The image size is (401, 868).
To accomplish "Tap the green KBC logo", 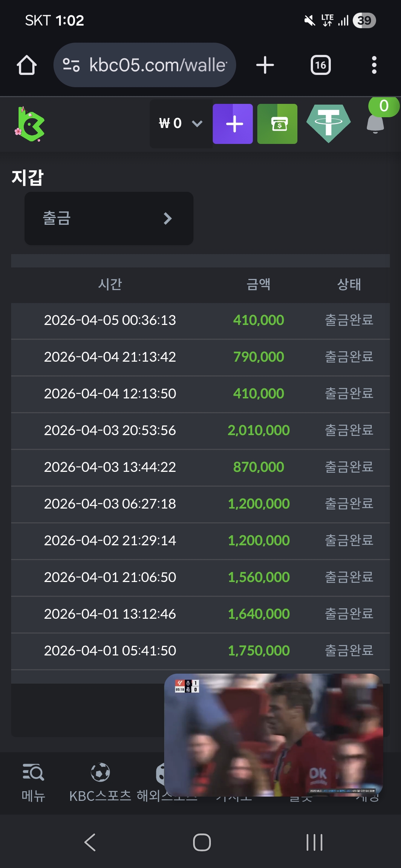I will [30, 124].
